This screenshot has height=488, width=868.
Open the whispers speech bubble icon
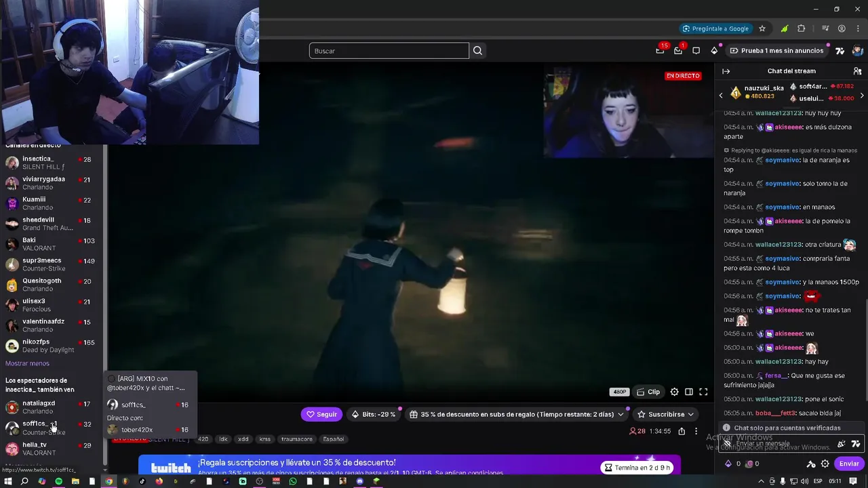[696, 51]
